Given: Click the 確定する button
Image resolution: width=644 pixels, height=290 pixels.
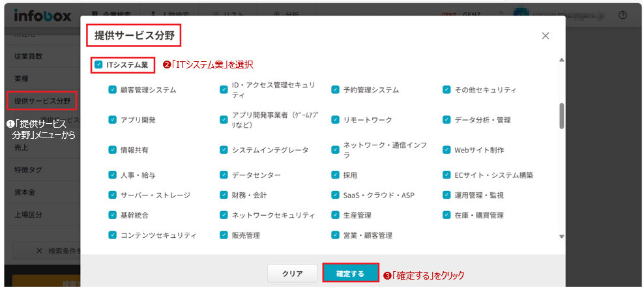Looking at the screenshot, I should coord(350,274).
